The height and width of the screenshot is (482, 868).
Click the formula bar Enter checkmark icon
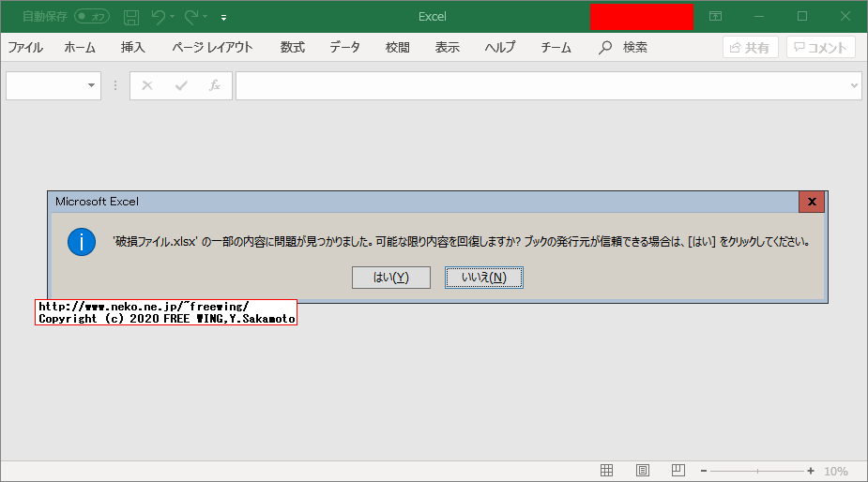(x=181, y=85)
